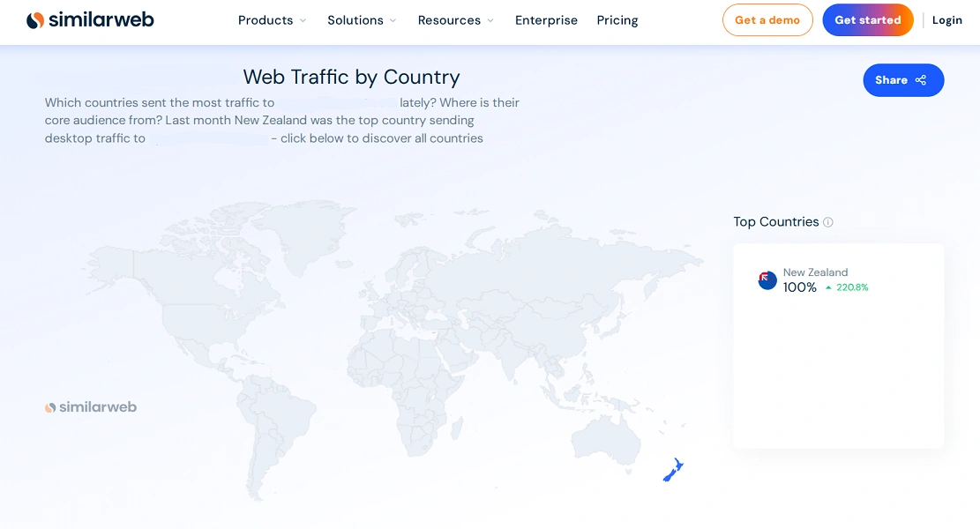
Task: Open the Pricing page
Action: 617,20
